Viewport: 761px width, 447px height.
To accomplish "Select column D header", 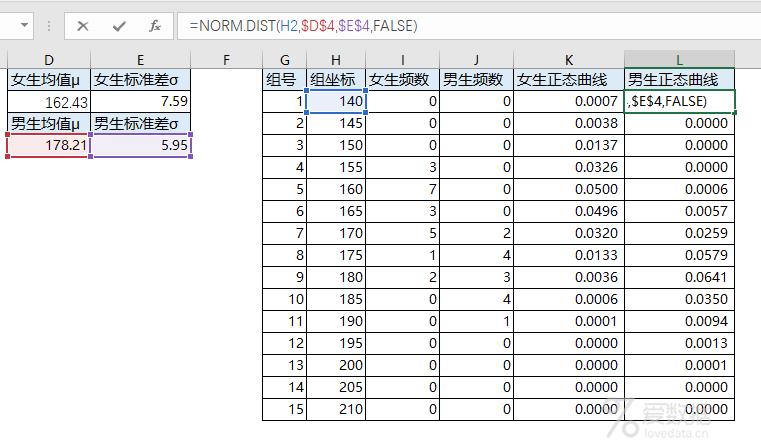I will pyautogui.click(x=49, y=60).
